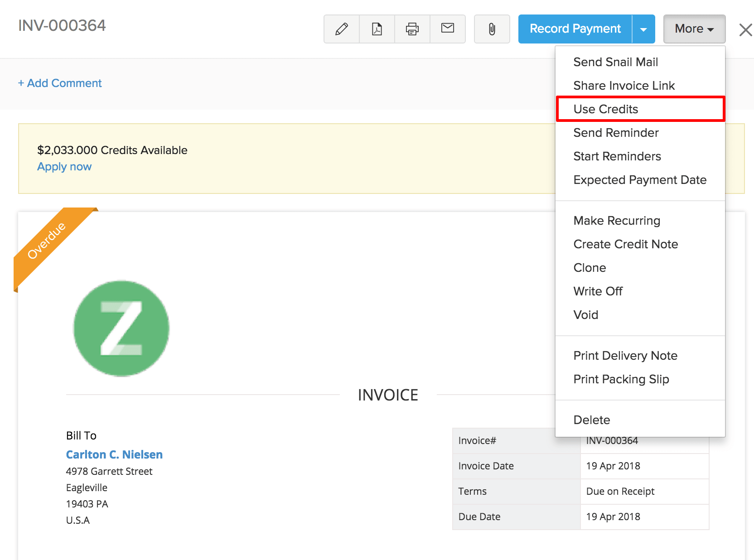
Task: Select Write Off from More menu
Action: pos(598,291)
